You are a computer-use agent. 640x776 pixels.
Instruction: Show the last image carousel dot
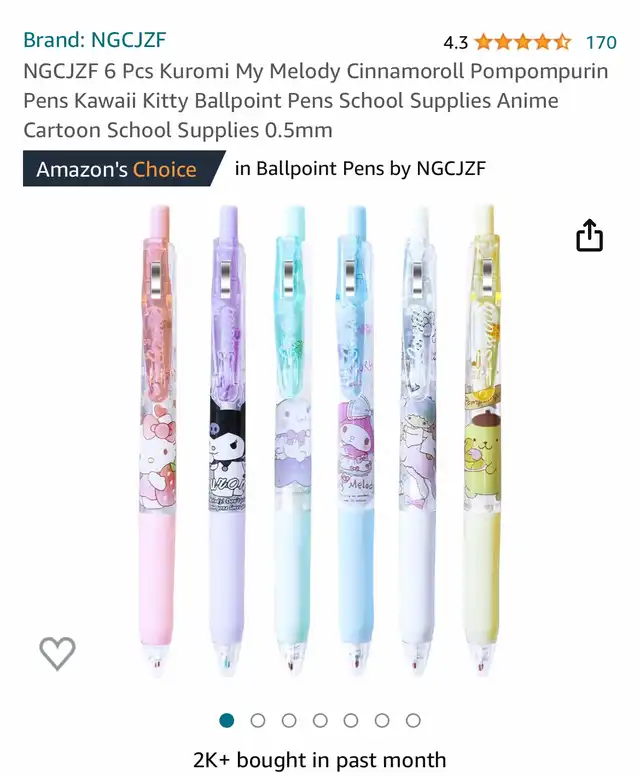click(413, 721)
